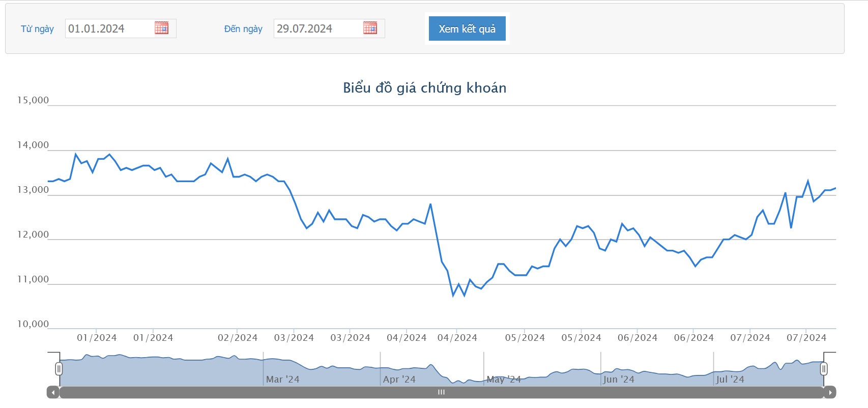Click the grip icon on the navigator scrollbar
Screen dimensions: 868x408
pos(441,392)
